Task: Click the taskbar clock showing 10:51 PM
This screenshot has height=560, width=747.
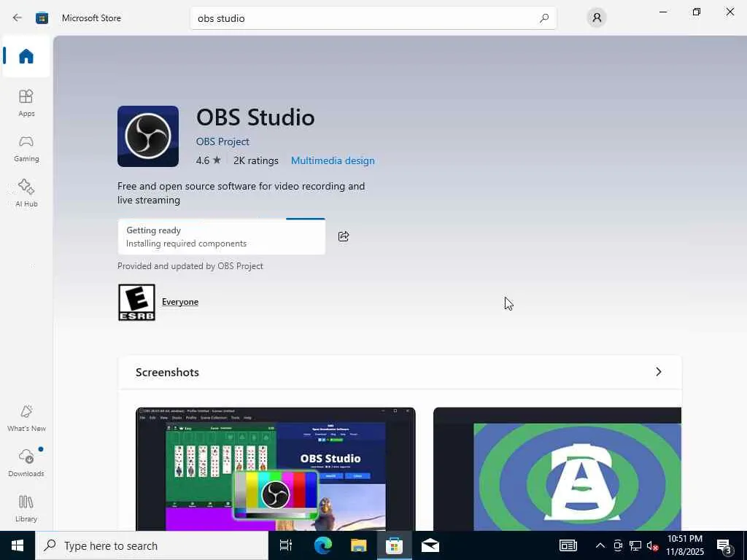Action: pos(685,545)
